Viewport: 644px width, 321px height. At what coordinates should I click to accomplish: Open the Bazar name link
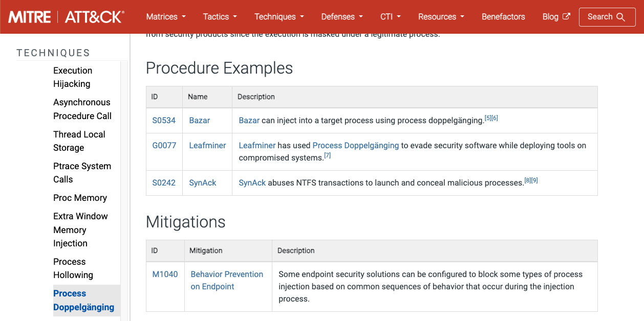[200, 121]
